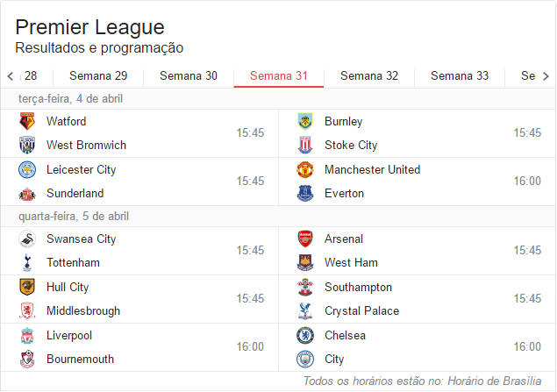The image size is (557, 392).
Task: Go to the Semana 33 tab
Action: (460, 76)
